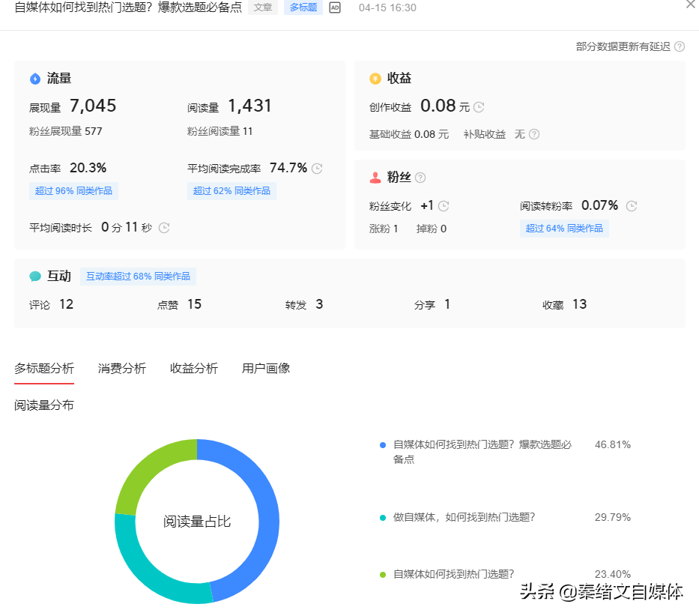Image resolution: width=699 pixels, height=616 pixels.
Task: Click clock icon next to 粉丝变化 +1
Action: click(444, 206)
